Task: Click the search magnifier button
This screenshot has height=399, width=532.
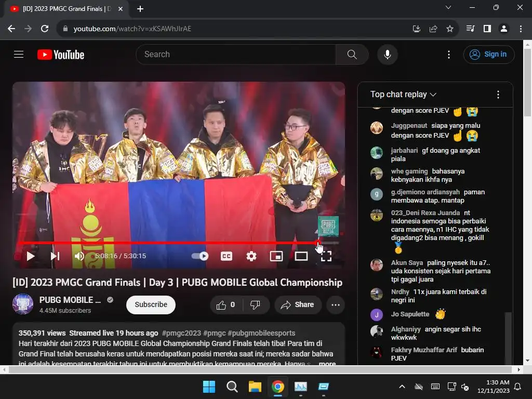Action: 352,54
